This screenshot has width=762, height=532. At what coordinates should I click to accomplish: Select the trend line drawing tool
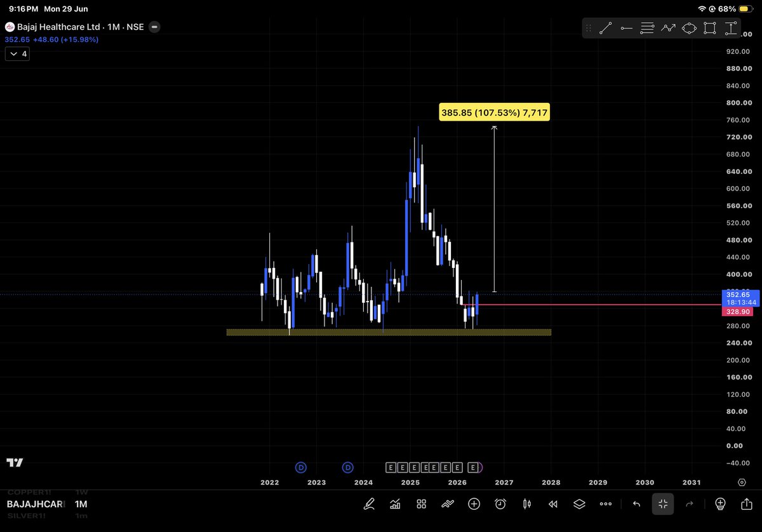pos(605,28)
